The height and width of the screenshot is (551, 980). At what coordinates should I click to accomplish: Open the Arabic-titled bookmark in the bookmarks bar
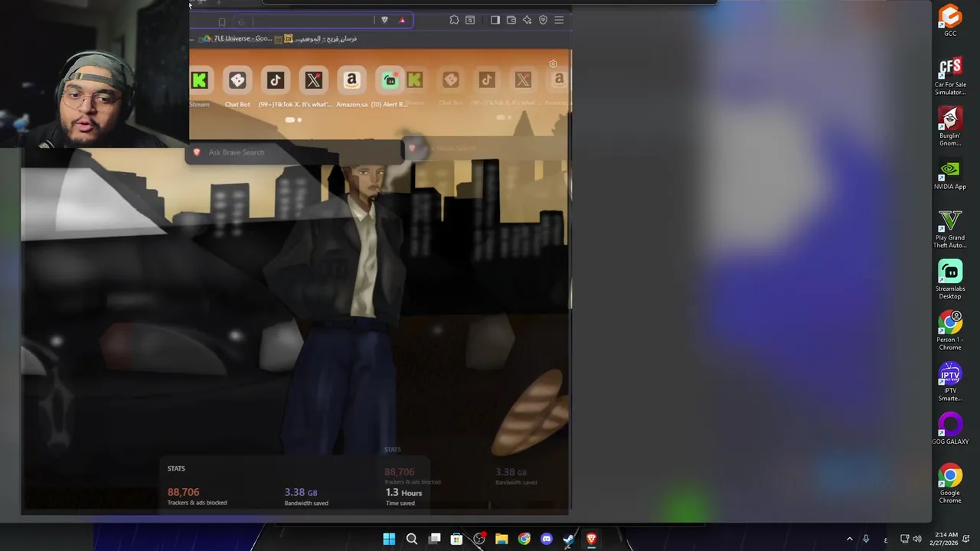point(321,38)
